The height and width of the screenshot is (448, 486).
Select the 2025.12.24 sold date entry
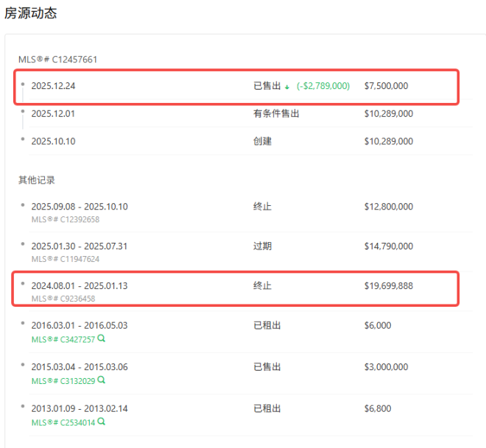[53, 86]
